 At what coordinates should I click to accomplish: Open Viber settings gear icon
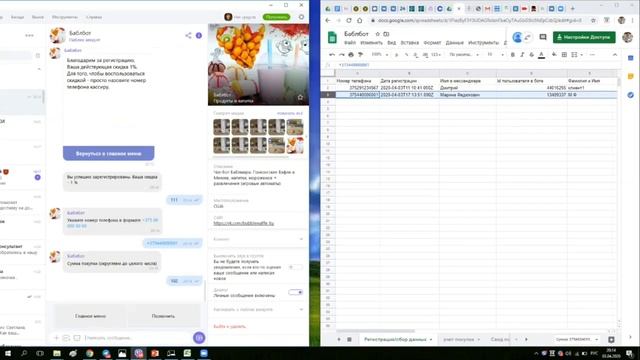coord(301,17)
